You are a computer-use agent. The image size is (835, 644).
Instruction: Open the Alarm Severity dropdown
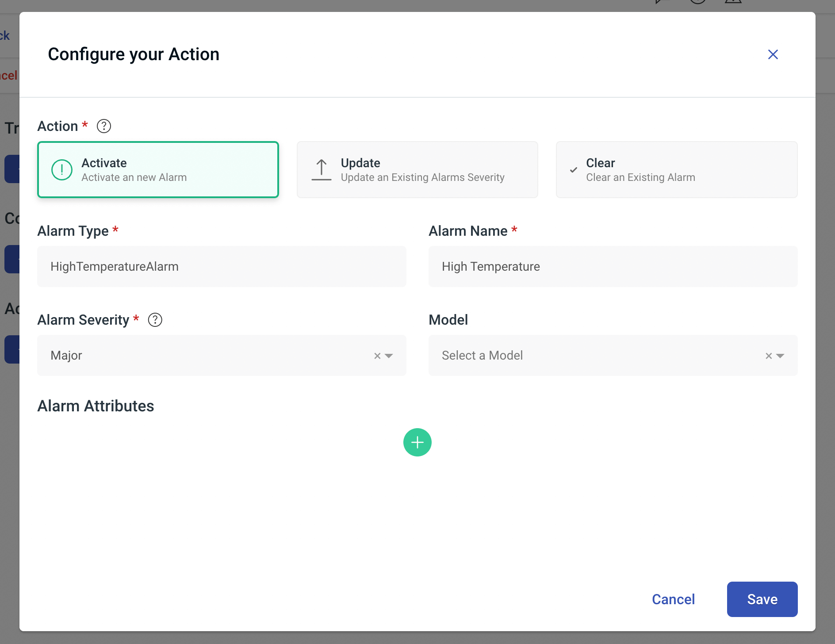[x=389, y=356]
